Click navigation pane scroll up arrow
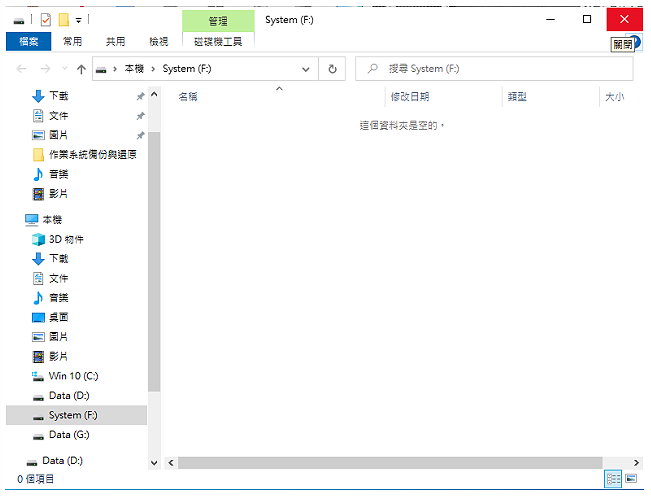 (154, 94)
